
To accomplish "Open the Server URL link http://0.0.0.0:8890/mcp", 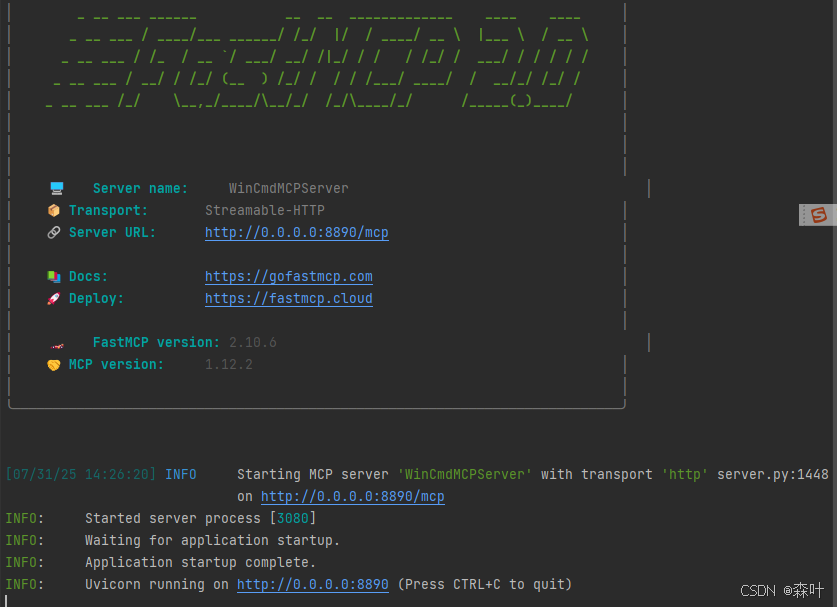I will (x=297, y=233).
